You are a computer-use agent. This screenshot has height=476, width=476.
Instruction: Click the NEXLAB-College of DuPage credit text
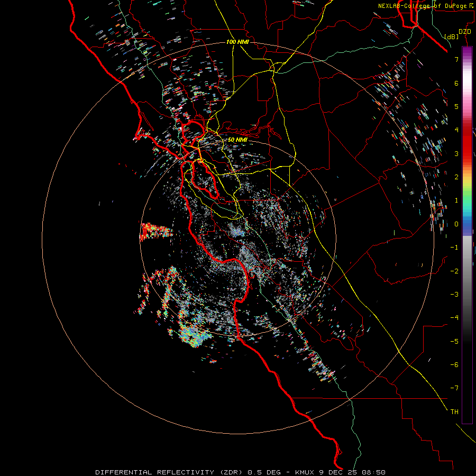pos(426,6)
